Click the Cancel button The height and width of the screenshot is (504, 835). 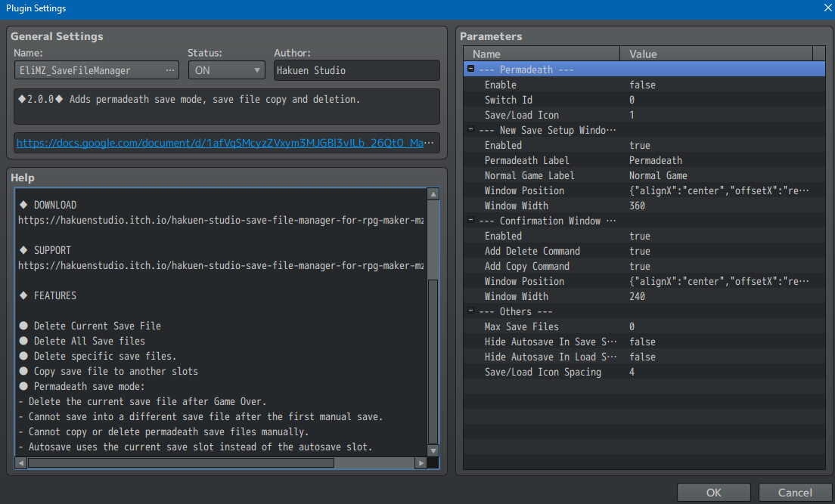pos(795,493)
